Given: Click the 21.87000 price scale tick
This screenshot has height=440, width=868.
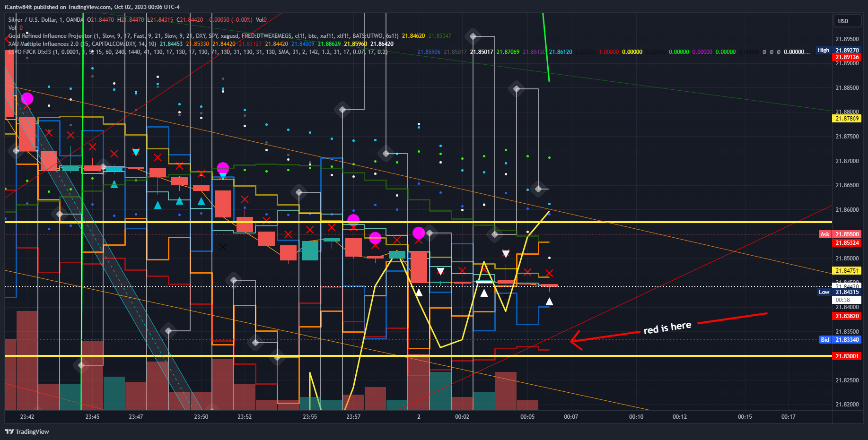Looking at the screenshot, I should point(847,161).
